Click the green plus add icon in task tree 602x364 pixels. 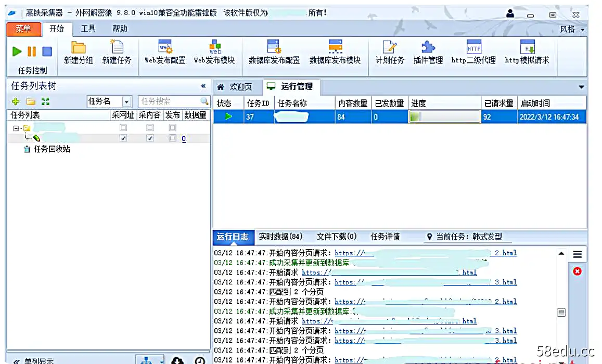[x=16, y=101]
